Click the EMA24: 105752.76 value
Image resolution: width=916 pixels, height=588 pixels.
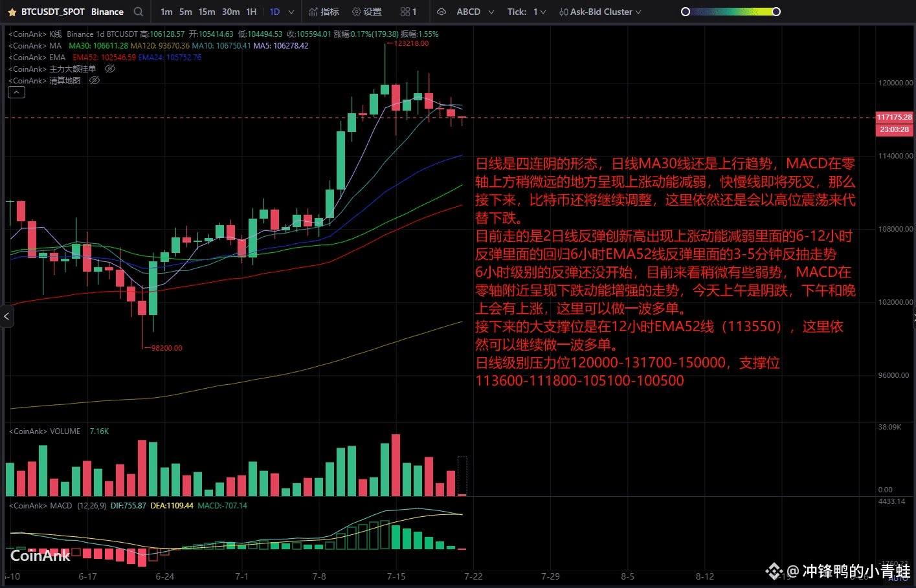[170, 57]
